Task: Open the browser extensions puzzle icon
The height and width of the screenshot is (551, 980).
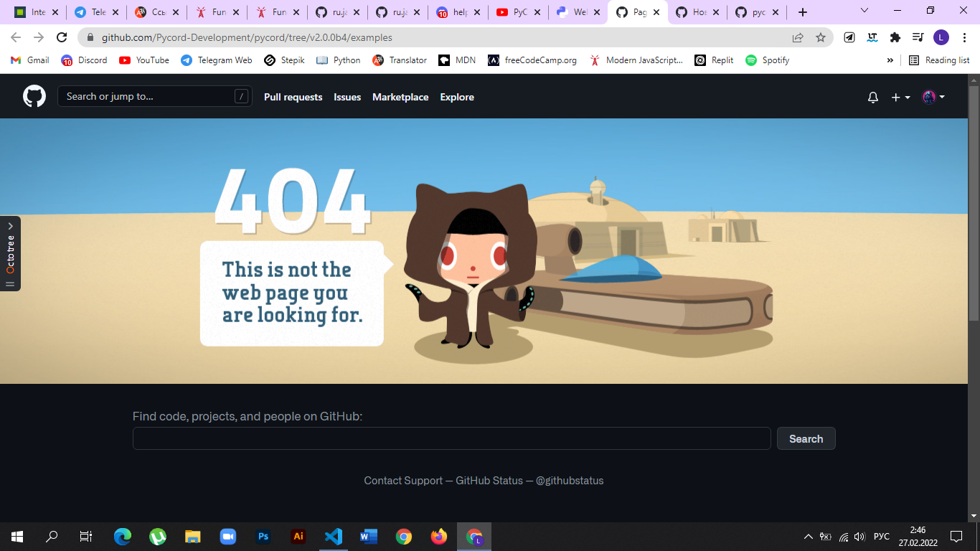Action: [895, 37]
